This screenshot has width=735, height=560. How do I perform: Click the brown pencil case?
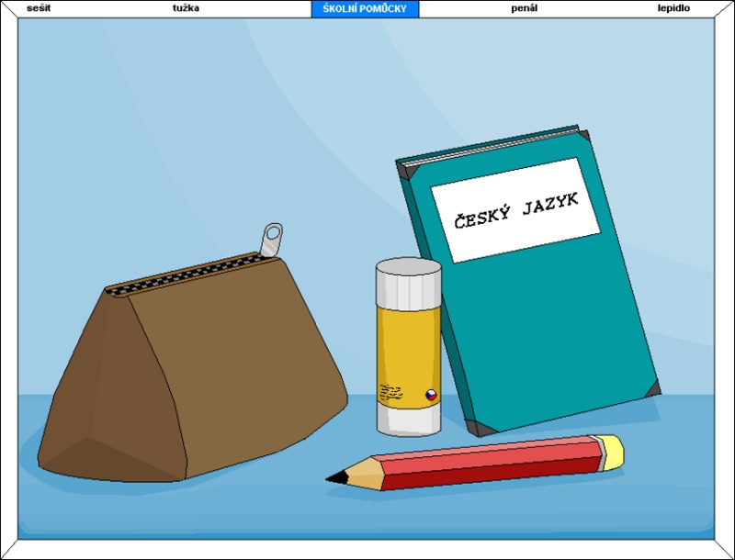pos(193,376)
